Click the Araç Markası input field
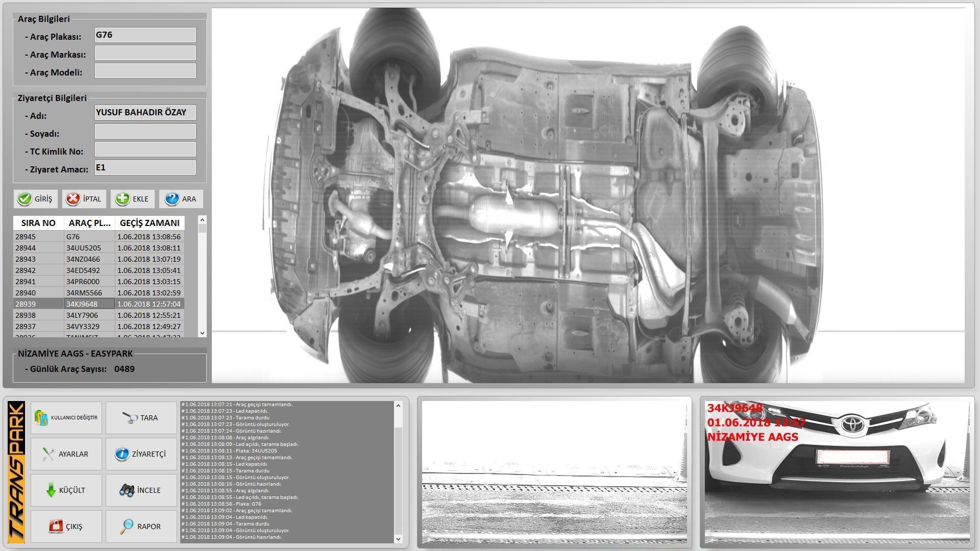This screenshot has height=551, width=980. click(x=145, y=53)
